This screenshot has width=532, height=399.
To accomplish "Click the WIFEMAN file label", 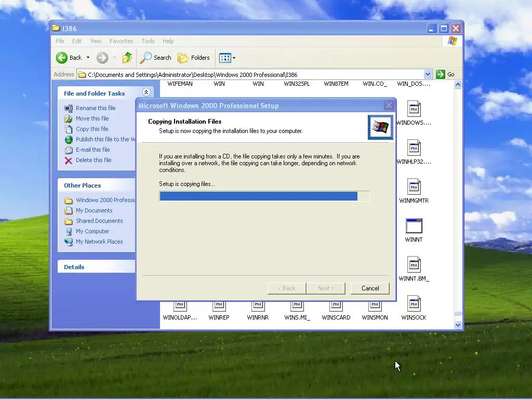I will click(180, 84).
